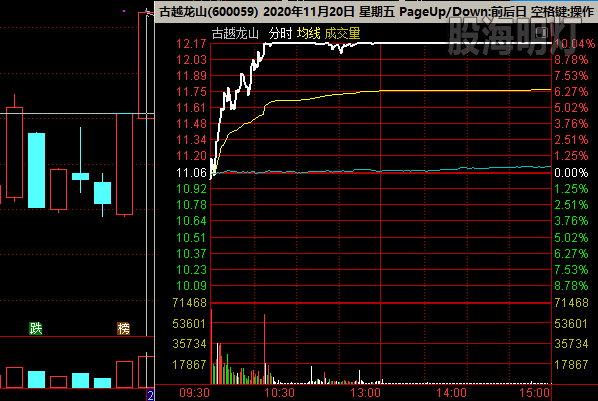Click the 35734 volume label beside the price axis

click(x=189, y=343)
